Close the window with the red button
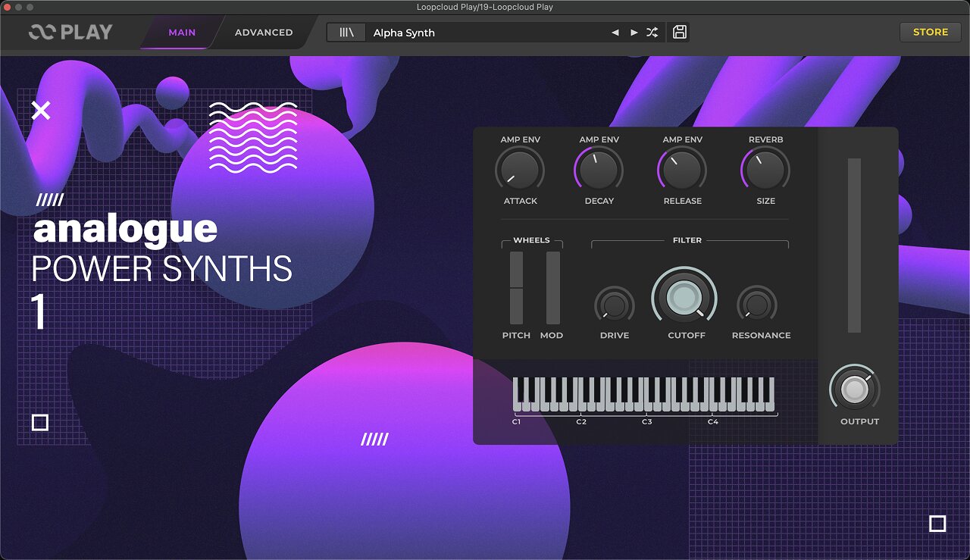This screenshot has height=560, width=970. 8,7
